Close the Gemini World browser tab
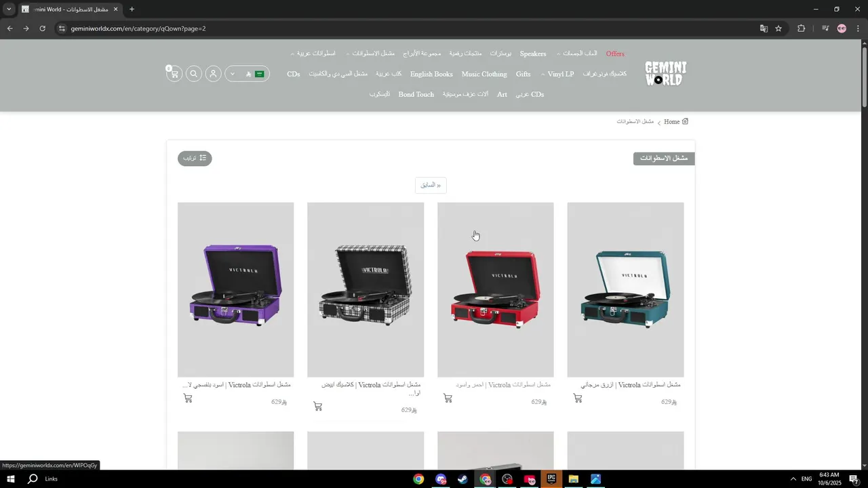This screenshot has height=488, width=868. [x=115, y=9]
